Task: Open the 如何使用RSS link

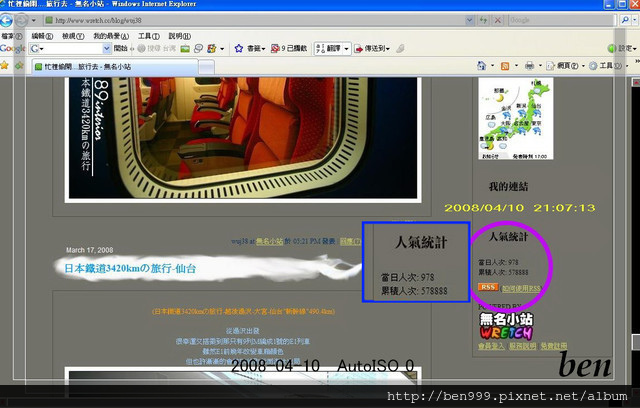Action: point(521,288)
